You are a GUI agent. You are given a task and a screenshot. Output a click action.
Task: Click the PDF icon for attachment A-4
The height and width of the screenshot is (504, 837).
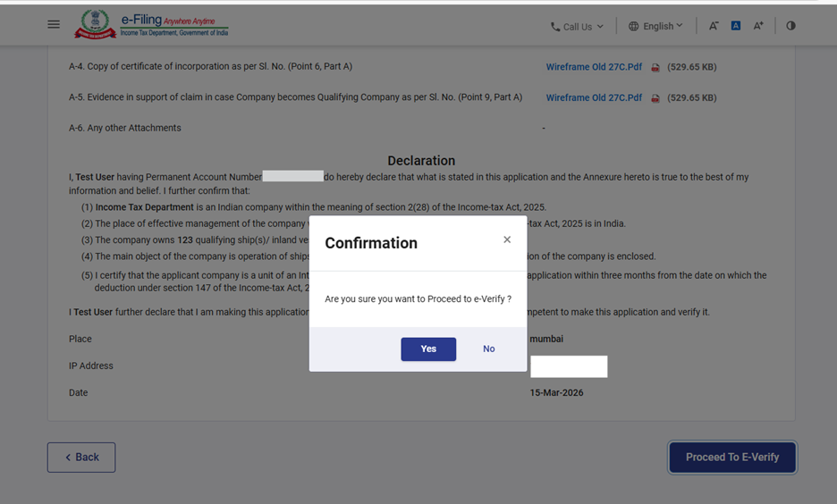point(655,67)
